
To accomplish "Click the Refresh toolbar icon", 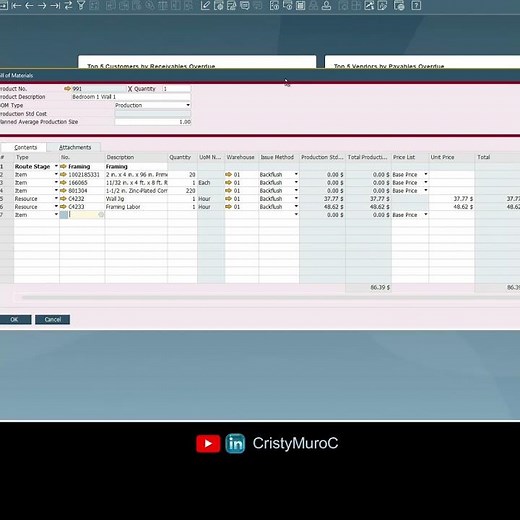I will pos(68,5).
